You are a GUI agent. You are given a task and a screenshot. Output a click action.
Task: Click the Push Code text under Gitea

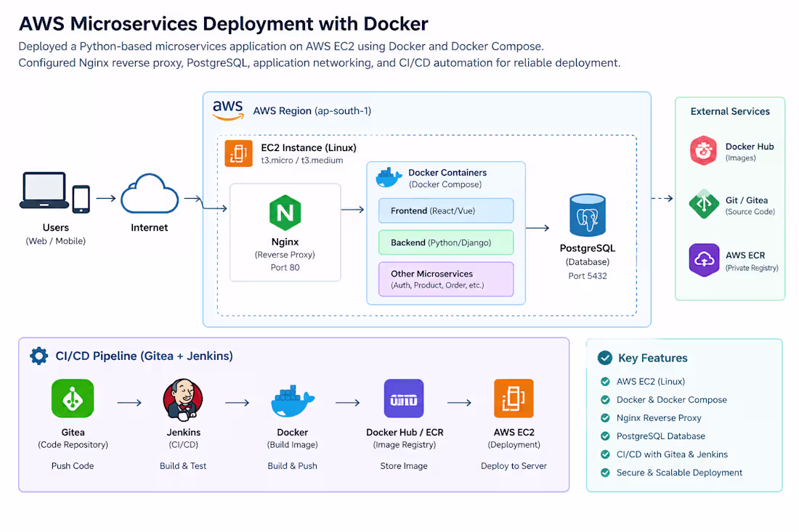73,466
